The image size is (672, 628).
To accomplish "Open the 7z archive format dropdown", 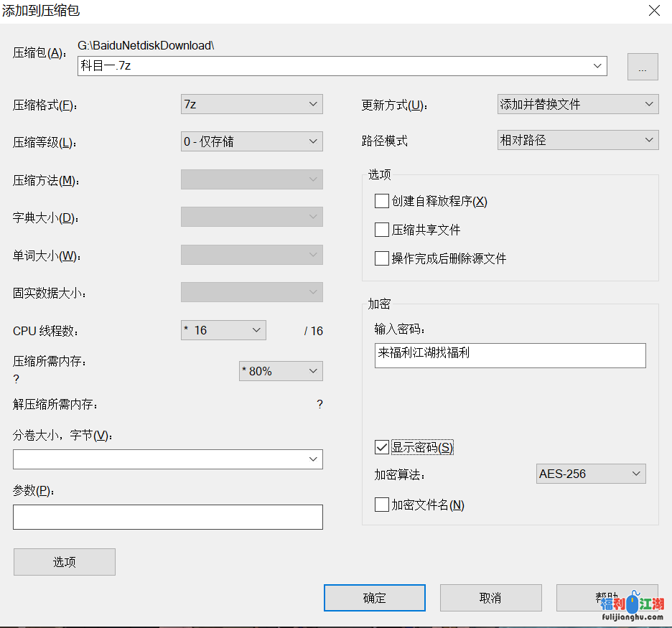I will coord(251,104).
